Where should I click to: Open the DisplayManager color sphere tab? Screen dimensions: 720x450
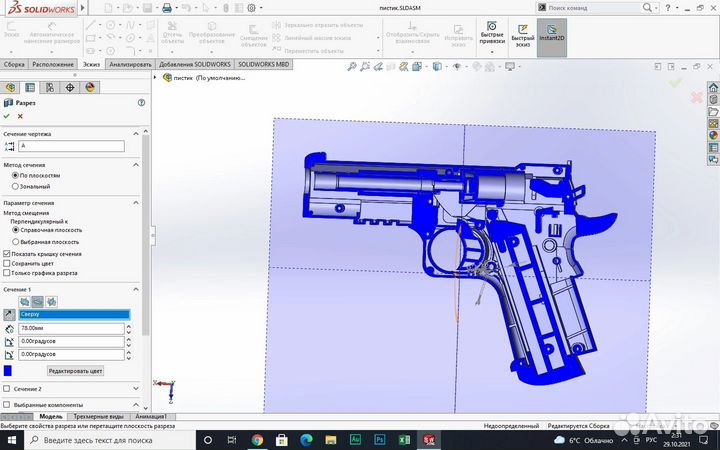(x=90, y=87)
